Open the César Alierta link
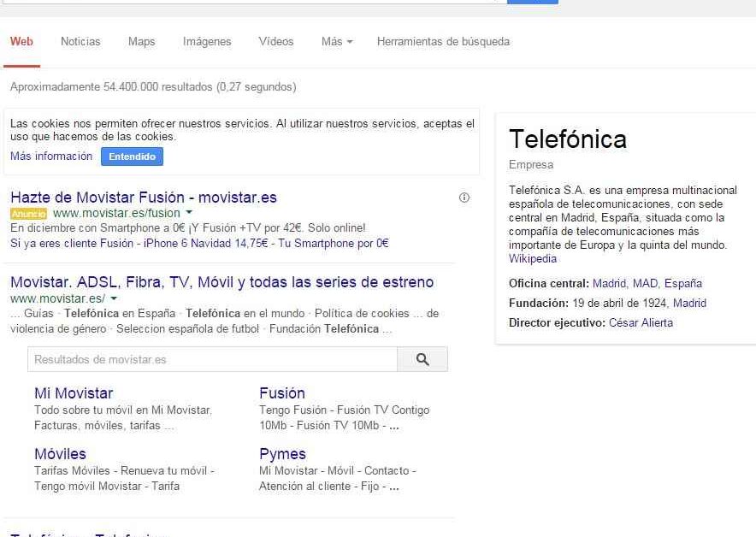This screenshot has height=537, width=756. [x=641, y=323]
